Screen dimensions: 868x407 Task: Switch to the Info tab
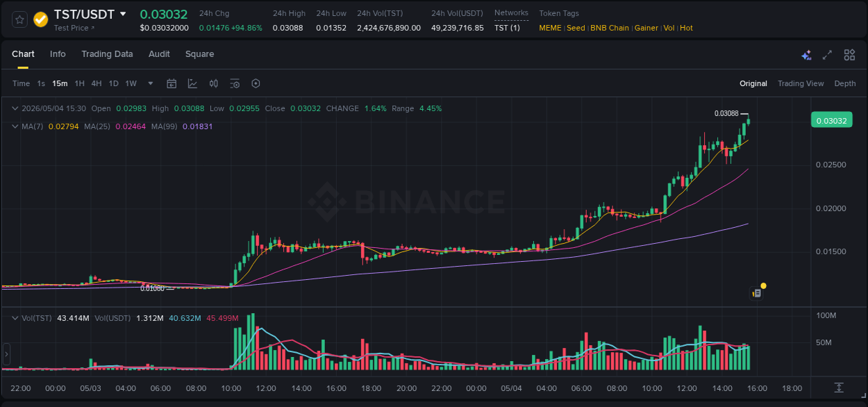(58, 54)
